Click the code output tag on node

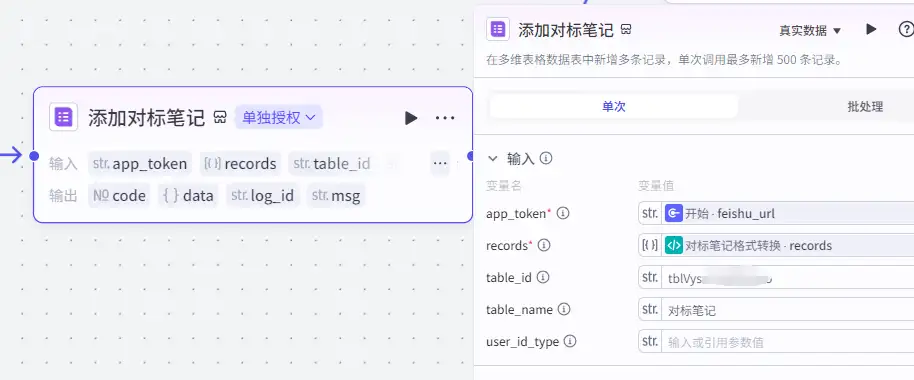(119, 196)
